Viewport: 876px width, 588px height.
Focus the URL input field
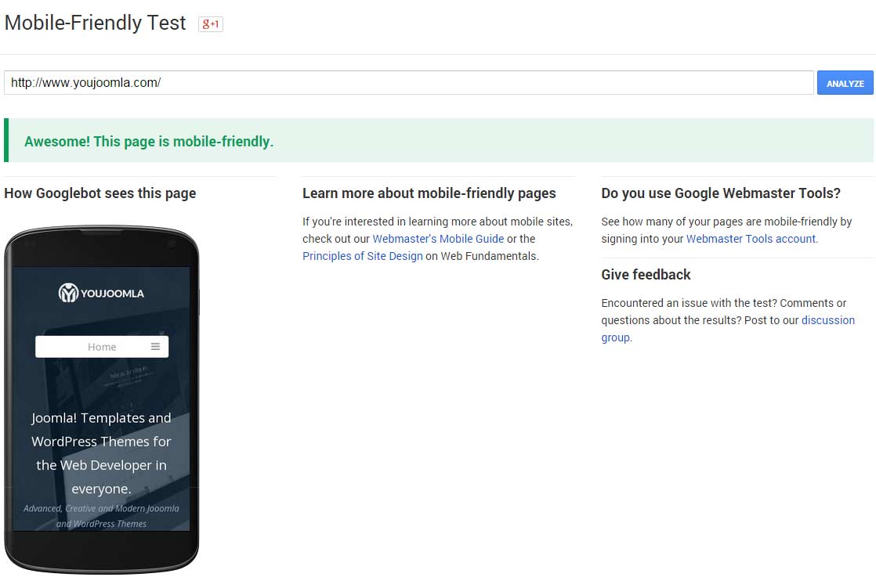pyautogui.click(x=408, y=83)
